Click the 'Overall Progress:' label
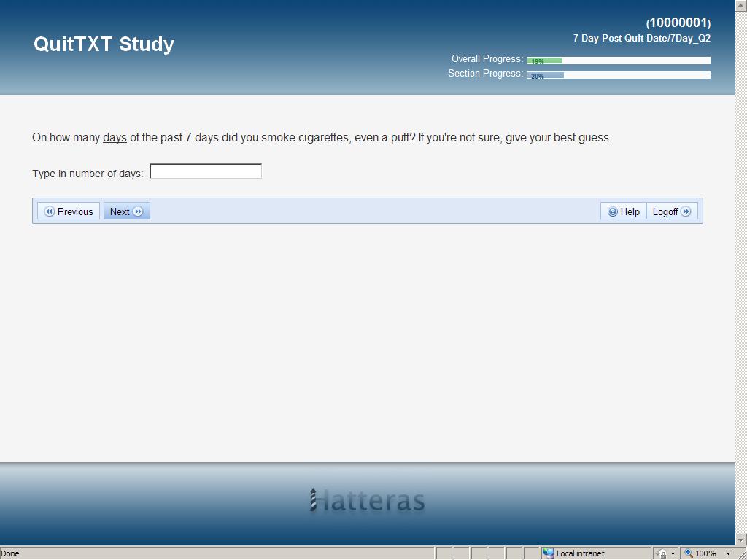 point(487,58)
